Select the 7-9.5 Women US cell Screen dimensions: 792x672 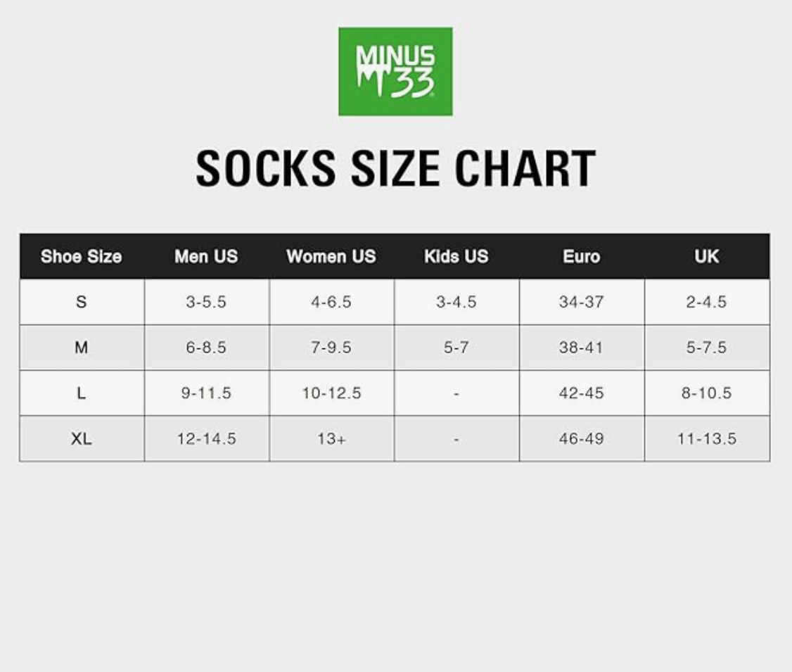coord(331,348)
